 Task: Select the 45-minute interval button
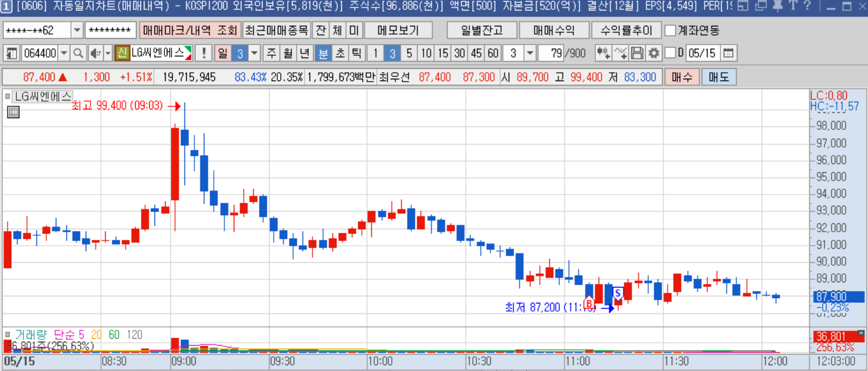476,54
